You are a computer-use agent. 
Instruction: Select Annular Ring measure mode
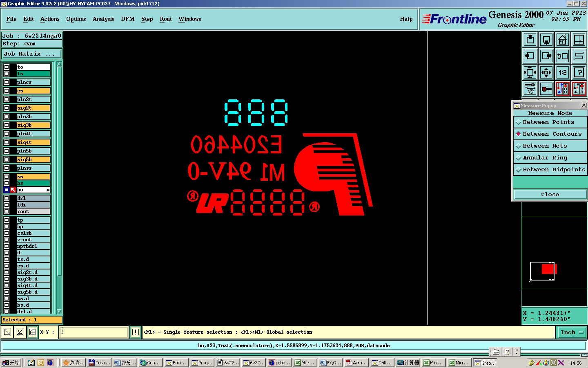[550, 158]
